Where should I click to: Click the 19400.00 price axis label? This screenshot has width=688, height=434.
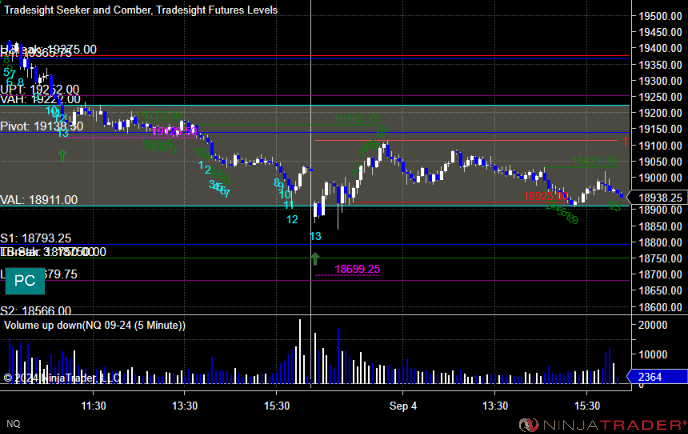(x=660, y=48)
